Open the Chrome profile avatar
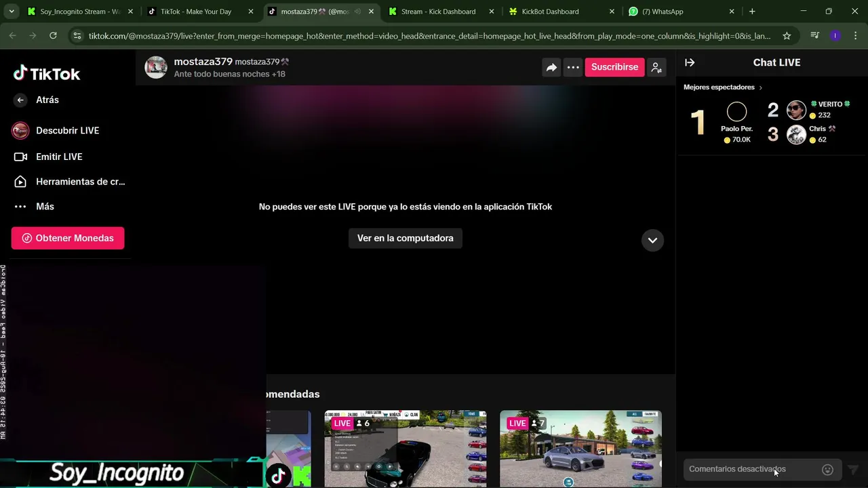The height and width of the screenshot is (488, 868). click(835, 36)
